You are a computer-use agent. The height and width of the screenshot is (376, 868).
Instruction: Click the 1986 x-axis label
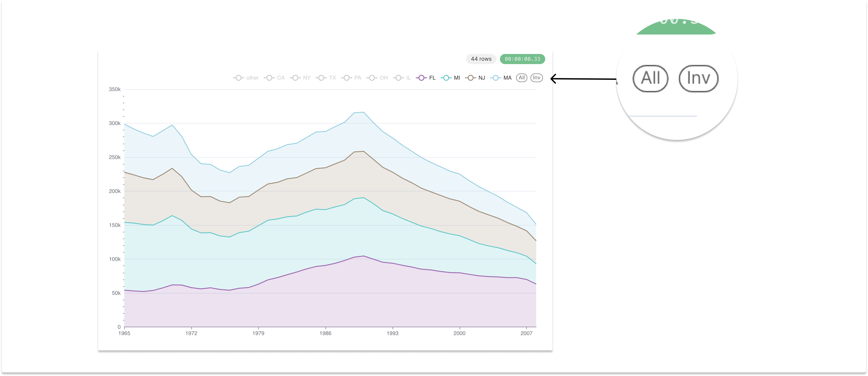[x=325, y=333]
